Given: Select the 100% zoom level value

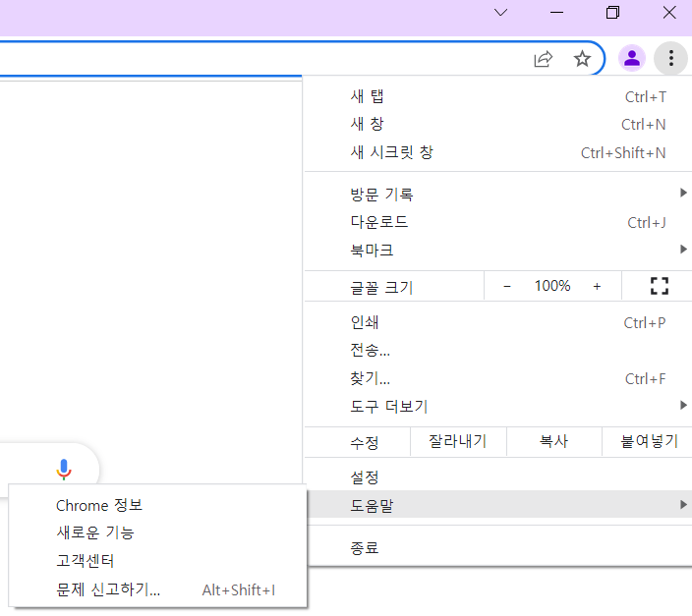Looking at the screenshot, I should coord(552,286).
